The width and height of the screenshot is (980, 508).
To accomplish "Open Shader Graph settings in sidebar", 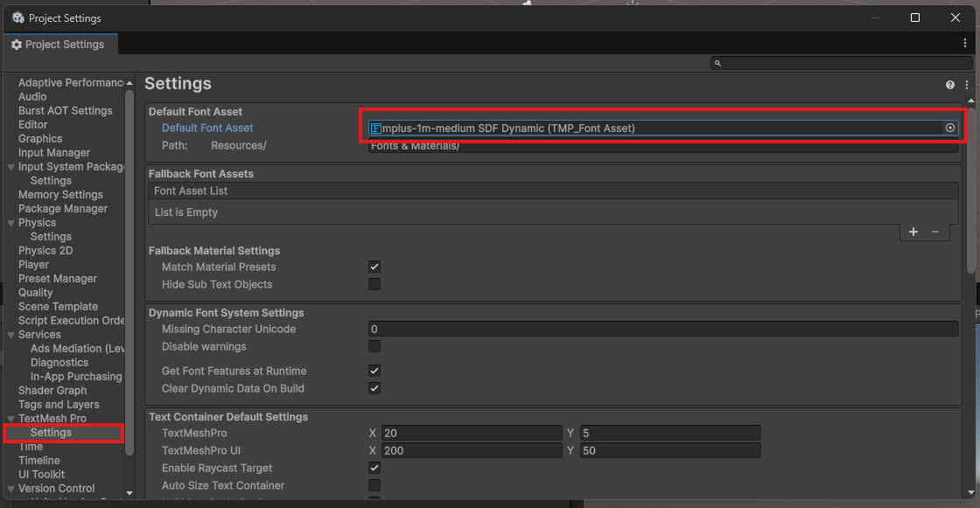I will 52,391.
